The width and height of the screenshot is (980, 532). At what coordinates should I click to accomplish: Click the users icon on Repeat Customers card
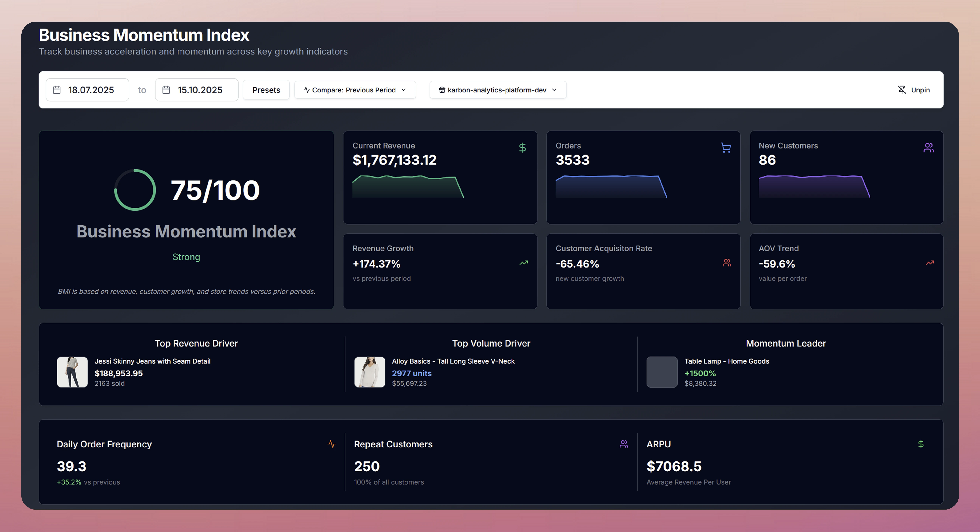tap(623, 443)
